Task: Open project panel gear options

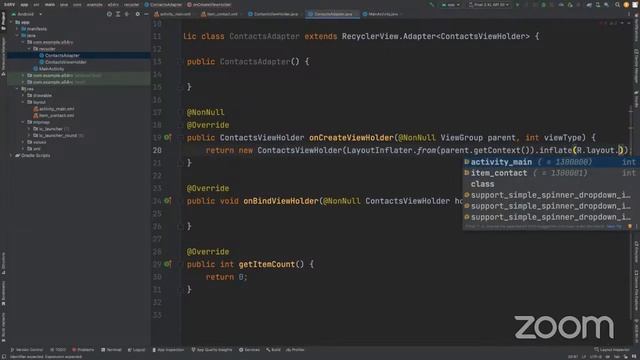Action: point(138,14)
